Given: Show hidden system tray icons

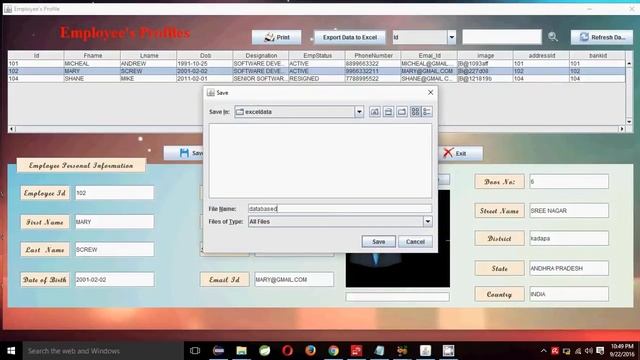Looking at the screenshot, I should click(543, 351).
